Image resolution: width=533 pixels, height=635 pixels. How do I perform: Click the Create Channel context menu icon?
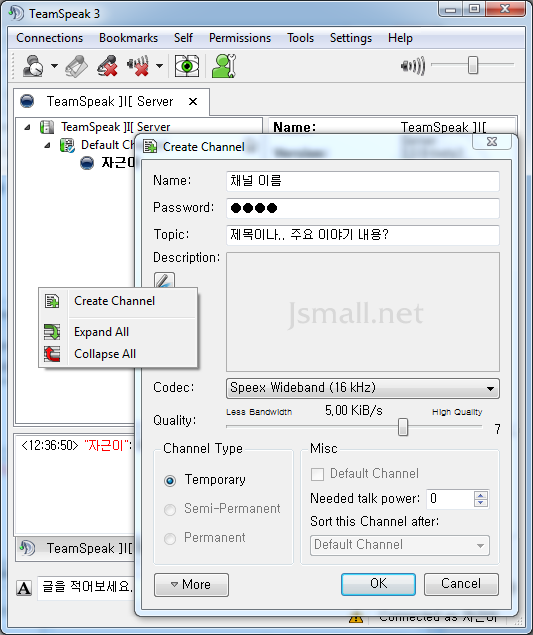[x=52, y=301]
